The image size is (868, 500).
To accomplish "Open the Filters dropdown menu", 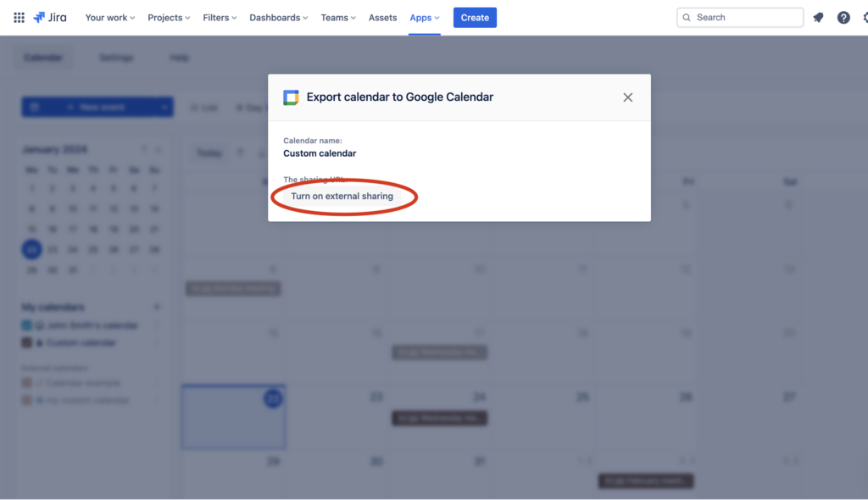I will [220, 17].
